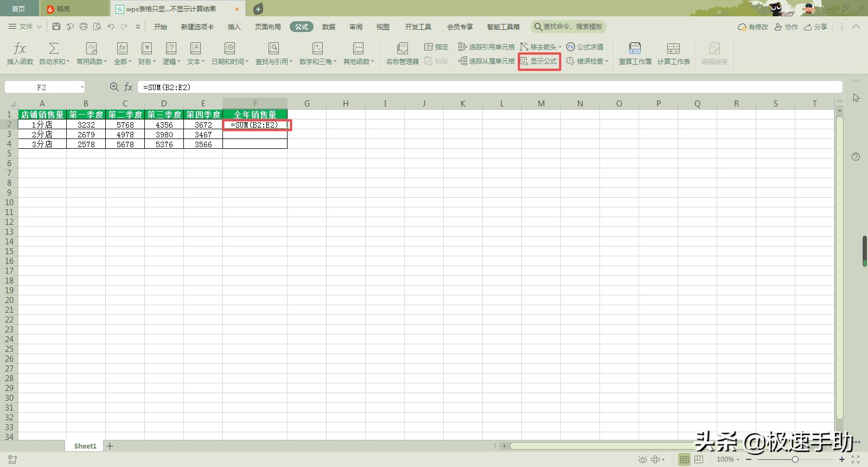Click Calculate Sheet (计算工作表)

coord(673,54)
